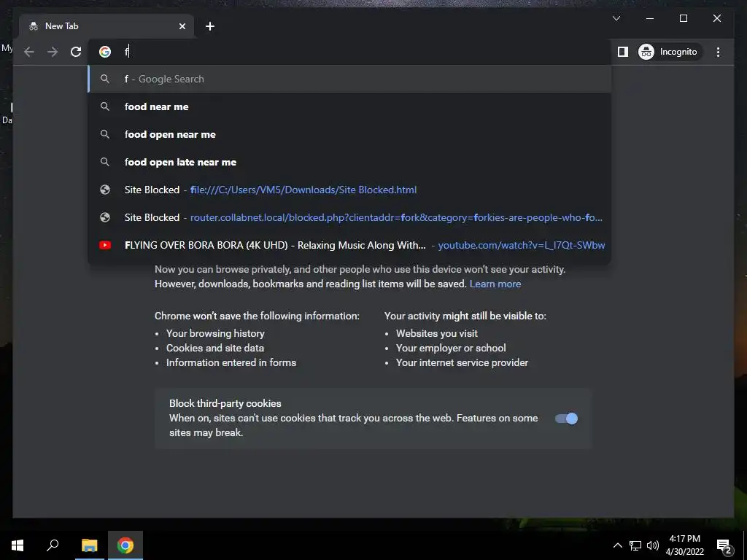This screenshot has width=747, height=560.
Task: Open the Windows Start menu
Action: tap(18, 545)
